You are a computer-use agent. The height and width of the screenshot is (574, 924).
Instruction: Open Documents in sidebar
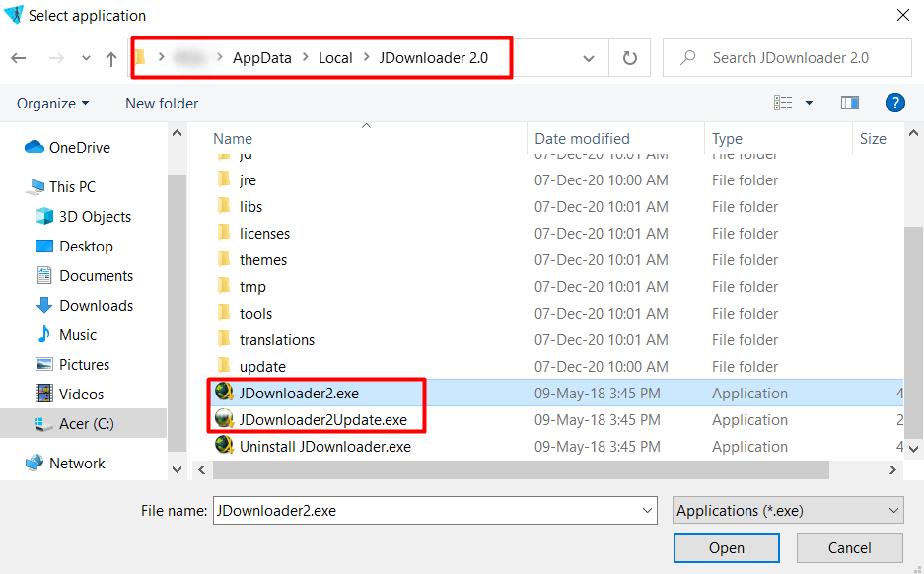tap(84, 275)
